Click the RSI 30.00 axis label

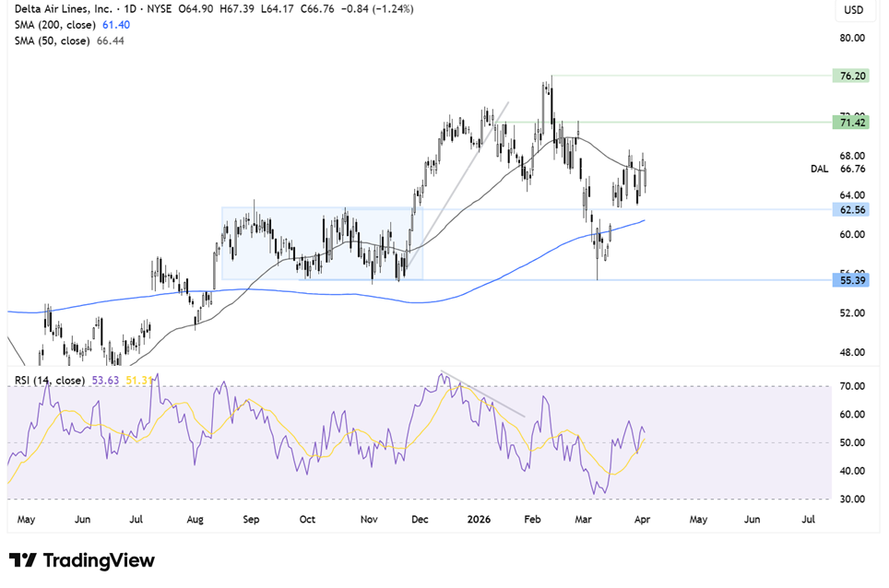click(x=853, y=500)
